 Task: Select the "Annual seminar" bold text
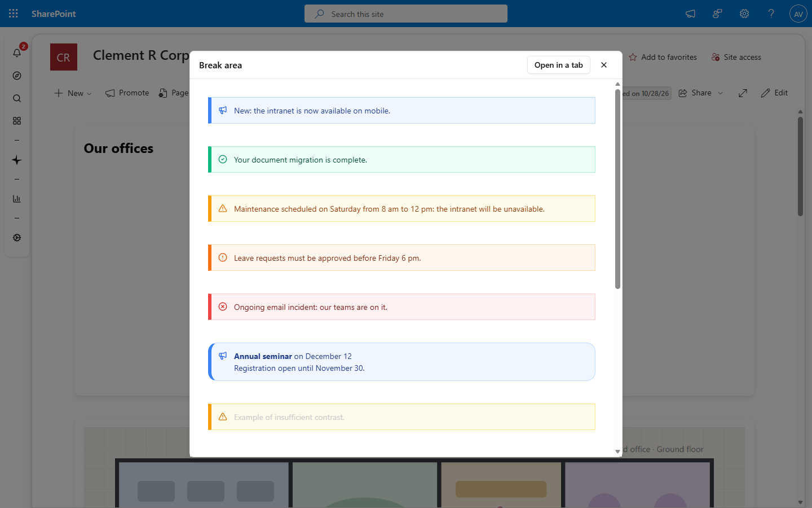pyautogui.click(x=263, y=356)
